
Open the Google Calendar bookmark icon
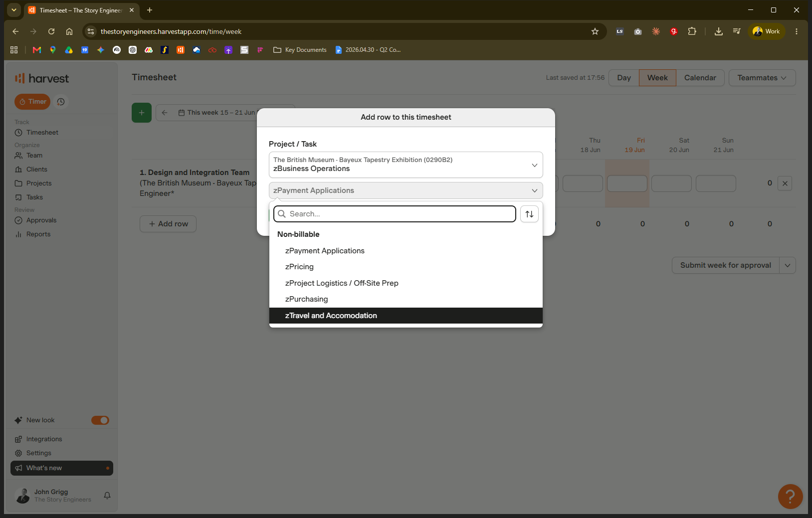[85, 50]
